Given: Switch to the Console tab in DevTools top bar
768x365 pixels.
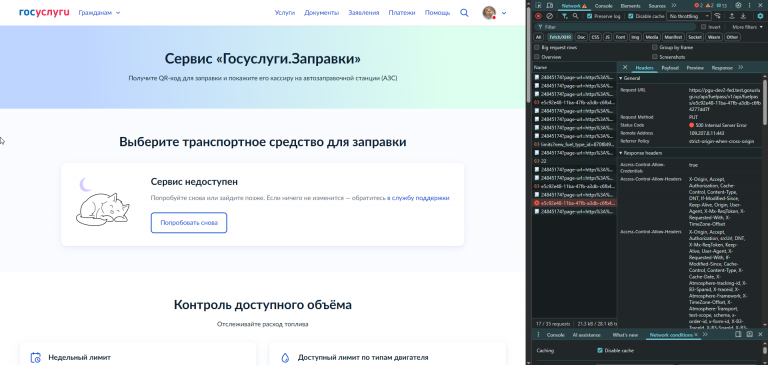Looking at the screenshot, I should tap(603, 6).
